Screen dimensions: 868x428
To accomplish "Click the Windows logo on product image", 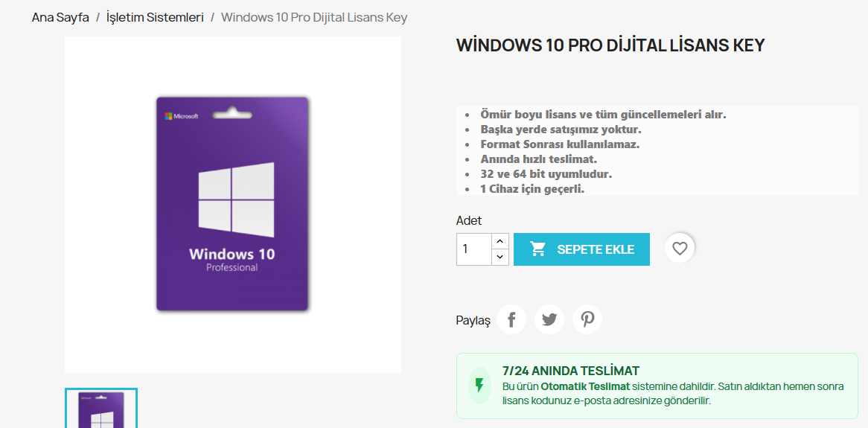I will point(236,197).
